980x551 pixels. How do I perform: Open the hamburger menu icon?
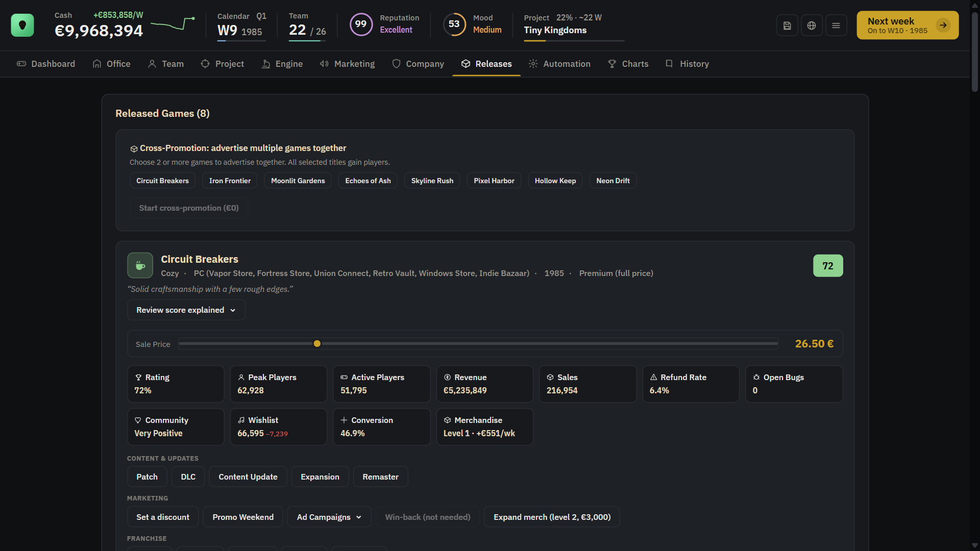point(836,26)
